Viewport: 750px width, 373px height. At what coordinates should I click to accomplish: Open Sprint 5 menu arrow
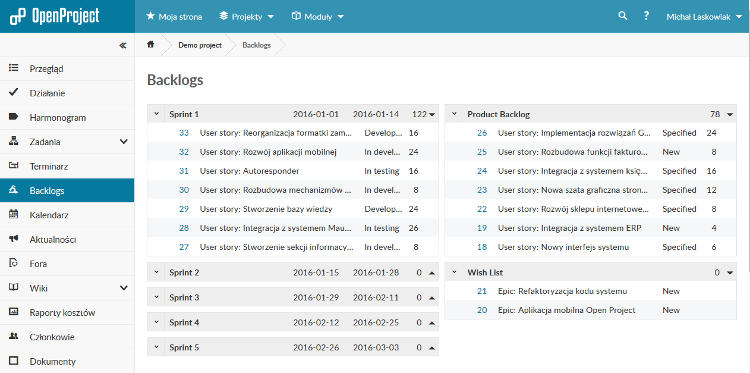432,348
